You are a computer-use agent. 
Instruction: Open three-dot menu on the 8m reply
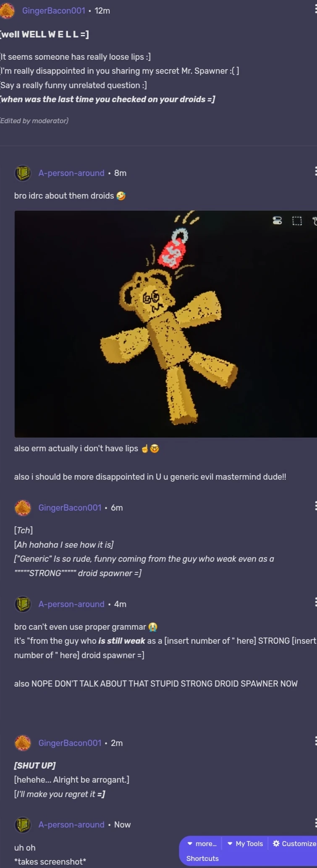click(315, 171)
